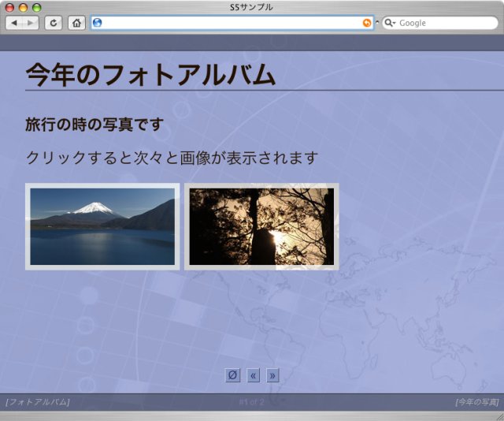This screenshot has height=421, width=504.
Task: Click the window title S5サンプル
Action: (252, 7)
